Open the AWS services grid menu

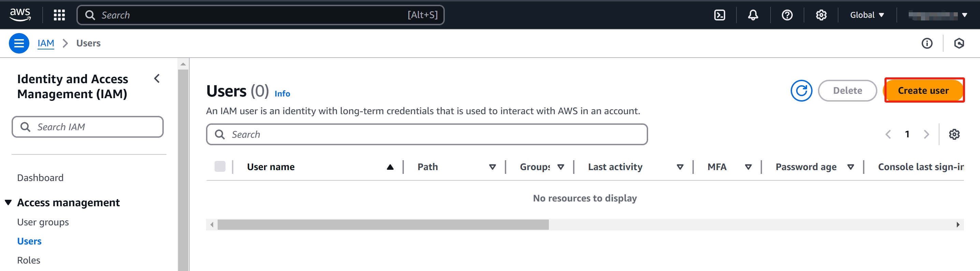(59, 15)
